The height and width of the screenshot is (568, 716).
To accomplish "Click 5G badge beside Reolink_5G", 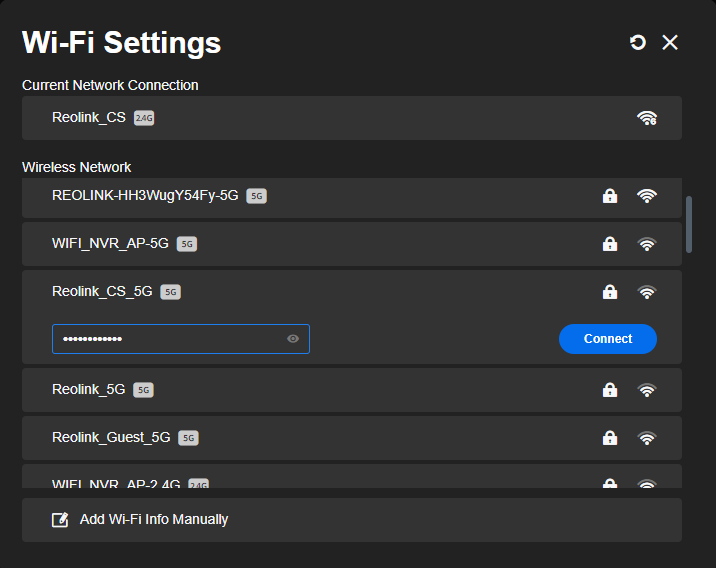I will point(143,390).
